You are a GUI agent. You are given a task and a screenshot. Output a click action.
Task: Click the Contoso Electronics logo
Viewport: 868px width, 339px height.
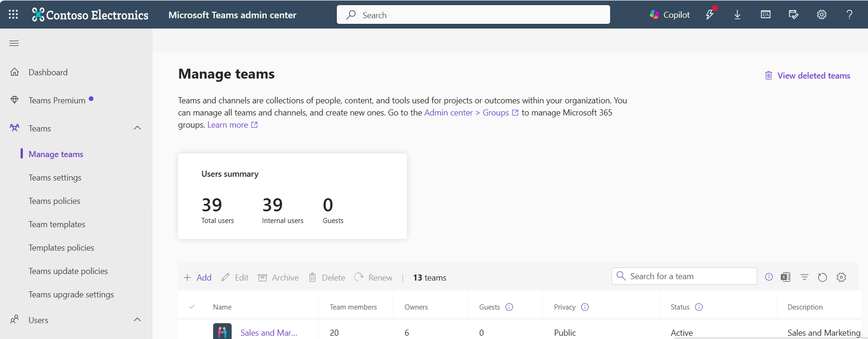90,15
